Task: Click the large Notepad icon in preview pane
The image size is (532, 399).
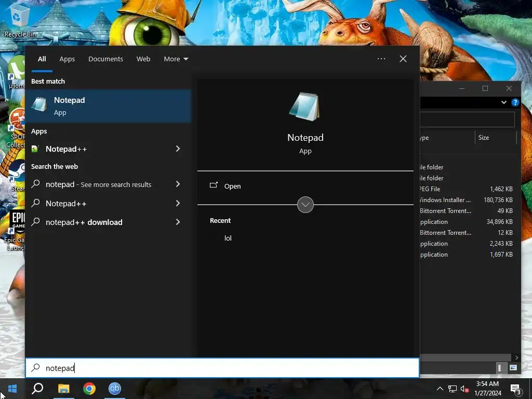Action: (x=304, y=107)
